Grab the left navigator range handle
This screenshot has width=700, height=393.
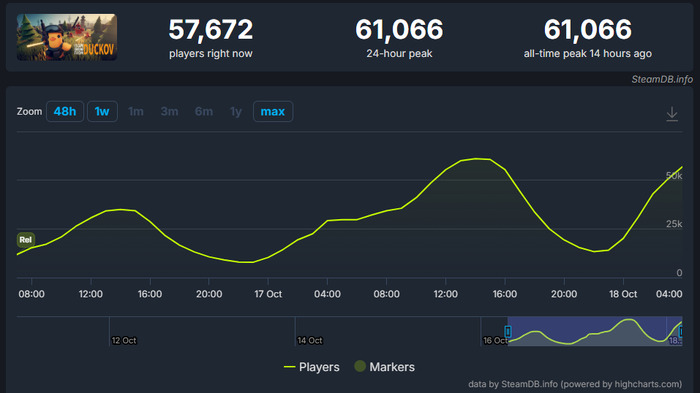[x=508, y=332]
